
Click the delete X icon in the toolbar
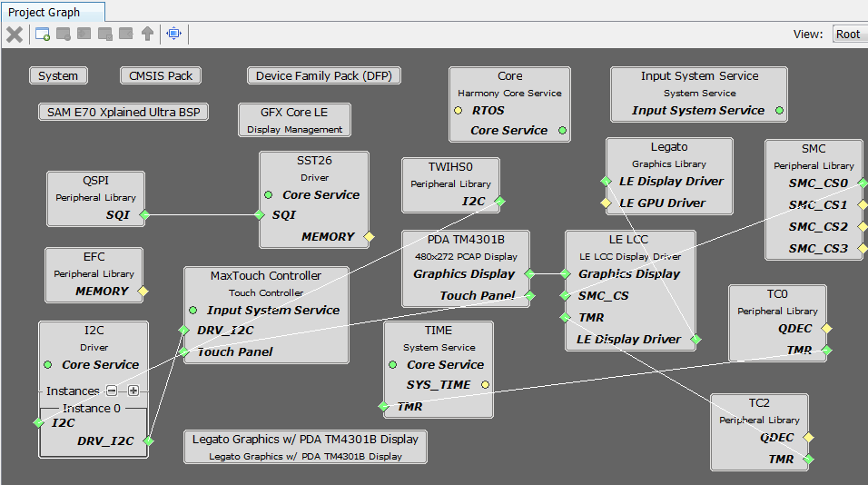click(x=15, y=35)
